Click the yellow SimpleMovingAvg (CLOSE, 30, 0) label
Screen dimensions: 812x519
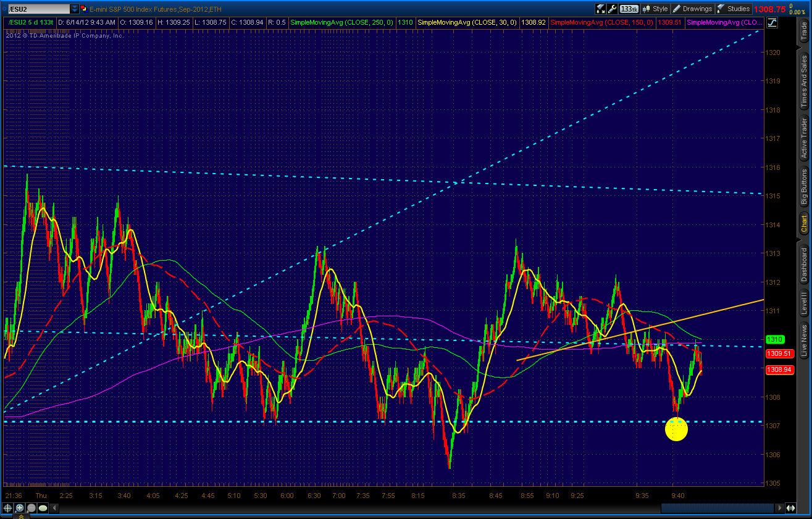click(468, 22)
